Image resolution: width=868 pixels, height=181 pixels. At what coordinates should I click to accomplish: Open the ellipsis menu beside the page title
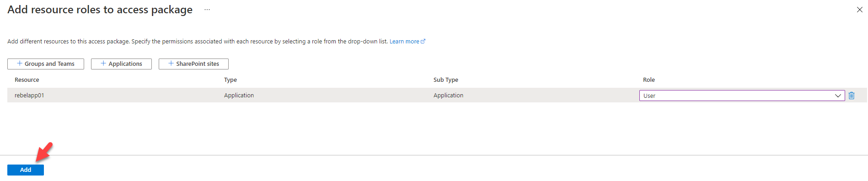coord(207,10)
